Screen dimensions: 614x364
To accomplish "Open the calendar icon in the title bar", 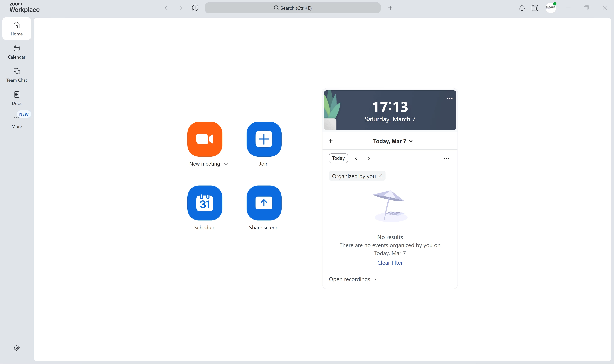I will (x=535, y=8).
